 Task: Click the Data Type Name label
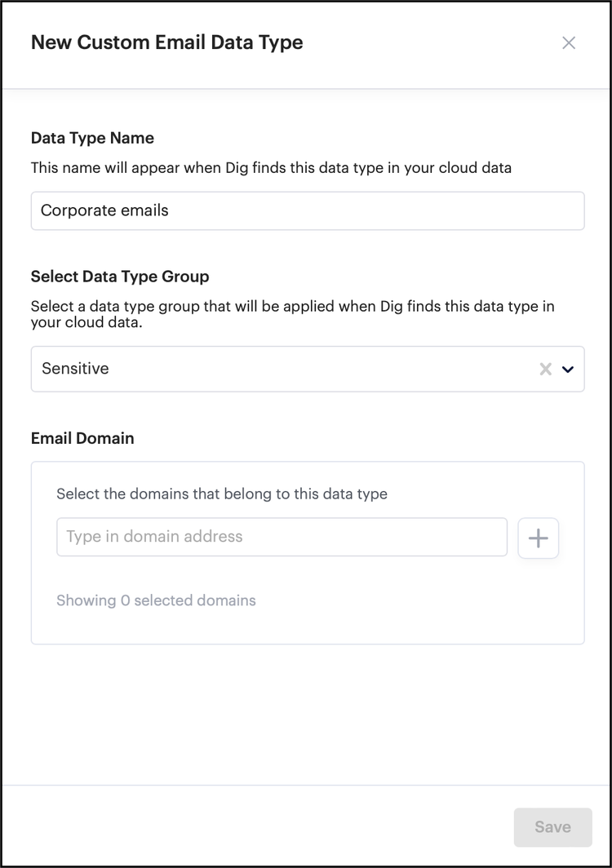(x=92, y=138)
